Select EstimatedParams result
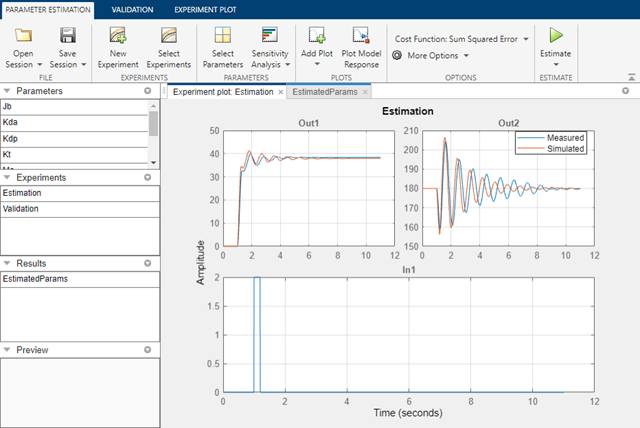Viewport: 640px width, 428px height. 80,279
